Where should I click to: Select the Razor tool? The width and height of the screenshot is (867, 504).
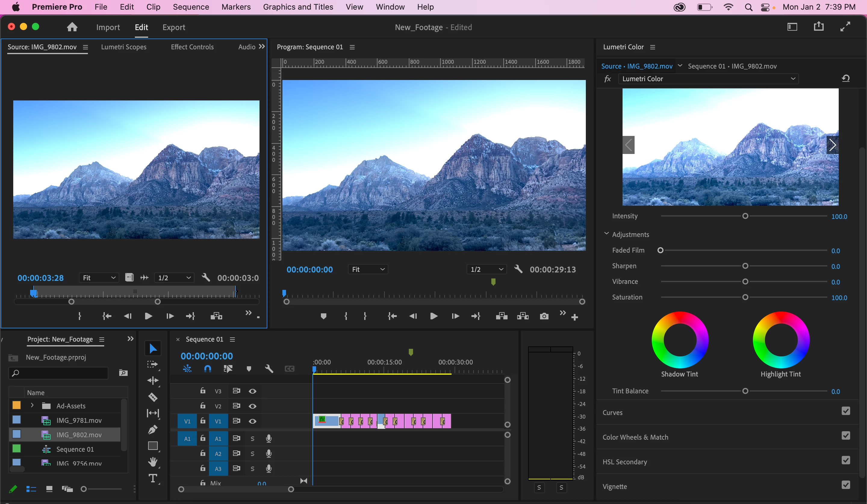153,397
